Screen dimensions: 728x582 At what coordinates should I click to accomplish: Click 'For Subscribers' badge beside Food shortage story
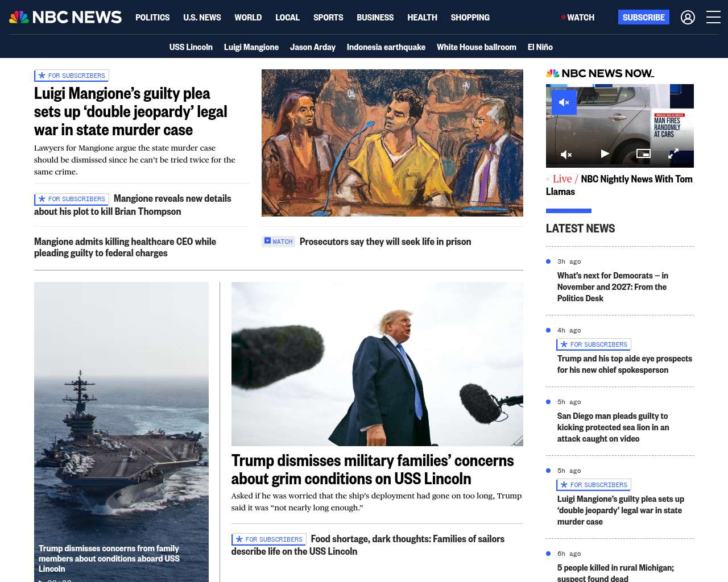click(x=269, y=539)
